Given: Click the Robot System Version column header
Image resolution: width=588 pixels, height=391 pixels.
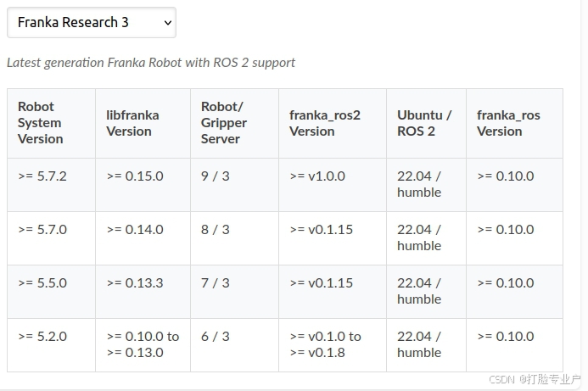Looking at the screenshot, I should 41,123.
